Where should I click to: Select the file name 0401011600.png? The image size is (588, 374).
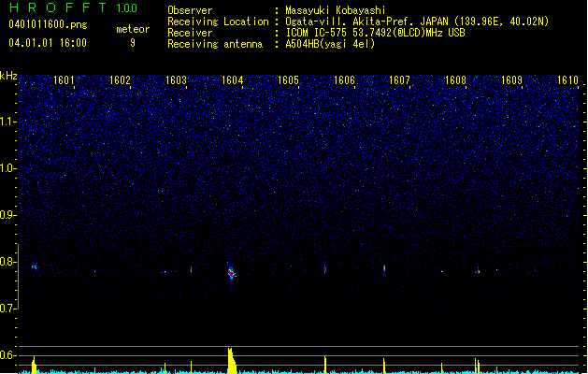pyautogui.click(x=48, y=25)
